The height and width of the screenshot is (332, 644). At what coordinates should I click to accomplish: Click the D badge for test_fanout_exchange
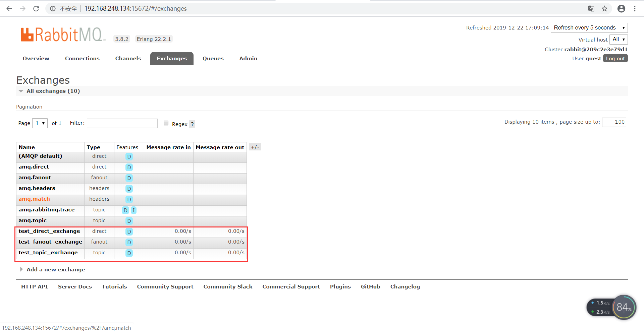pyautogui.click(x=129, y=242)
